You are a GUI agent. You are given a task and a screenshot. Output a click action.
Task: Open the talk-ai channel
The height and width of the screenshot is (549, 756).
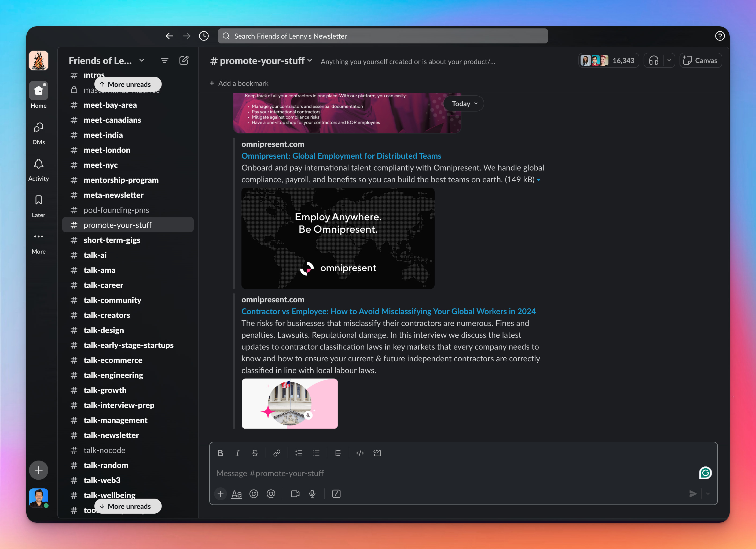(x=128, y=255)
